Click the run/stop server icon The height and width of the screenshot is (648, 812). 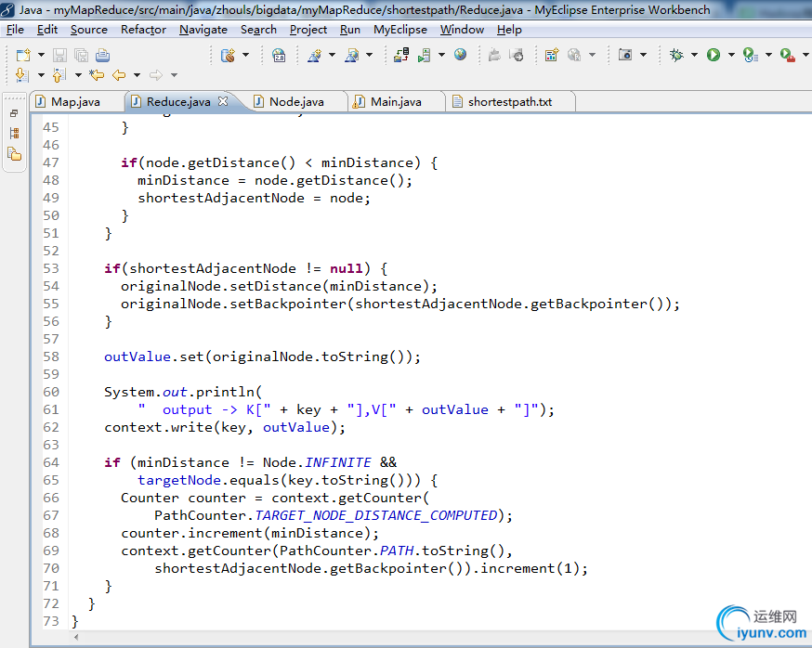pyautogui.click(x=425, y=55)
